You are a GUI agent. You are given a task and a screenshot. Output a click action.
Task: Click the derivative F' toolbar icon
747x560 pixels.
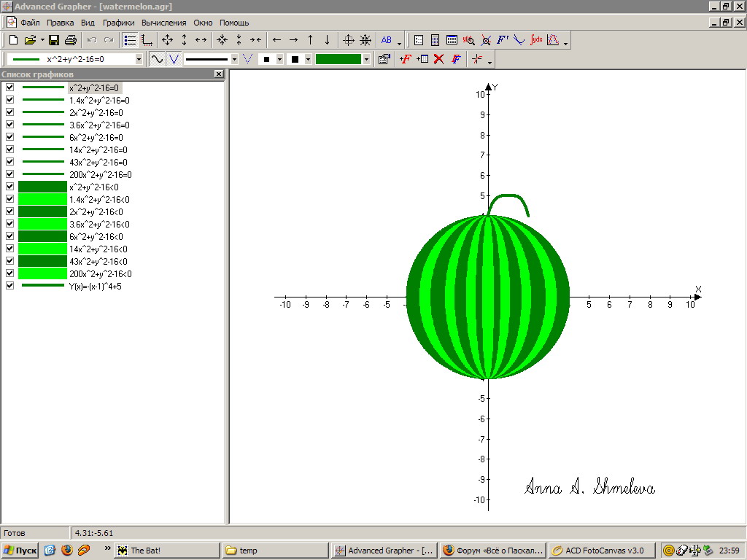tap(503, 40)
